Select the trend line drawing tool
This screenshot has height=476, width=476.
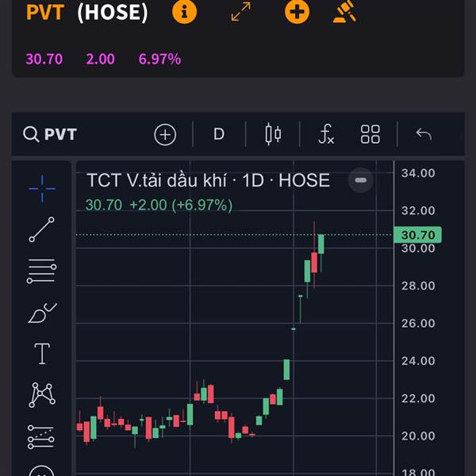click(42, 229)
